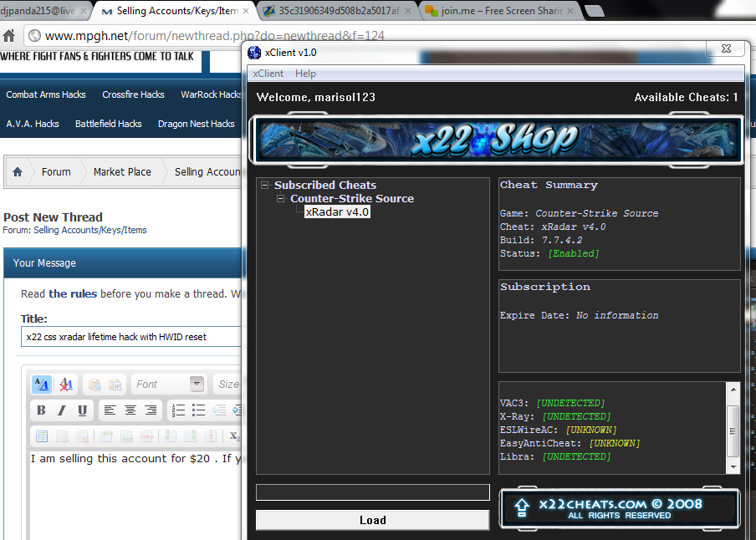The image size is (756, 540).
Task: Align text left in the message editor
Action: pyautogui.click(x=110, y=410)
